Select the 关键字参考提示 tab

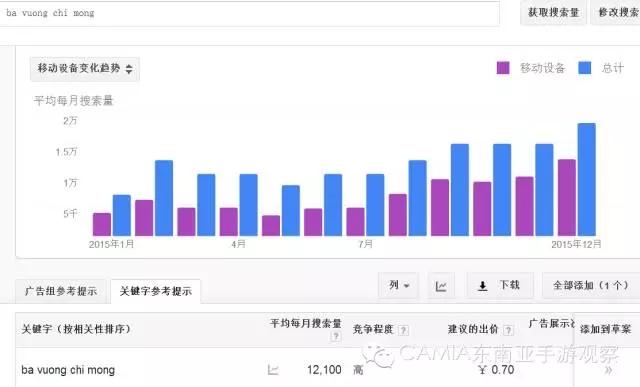click(x=156, y=291)
